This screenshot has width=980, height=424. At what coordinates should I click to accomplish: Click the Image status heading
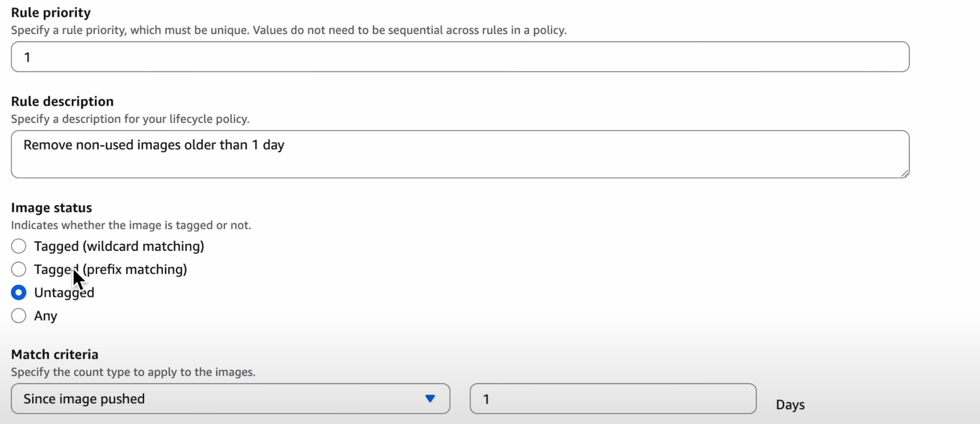[51, 208]
